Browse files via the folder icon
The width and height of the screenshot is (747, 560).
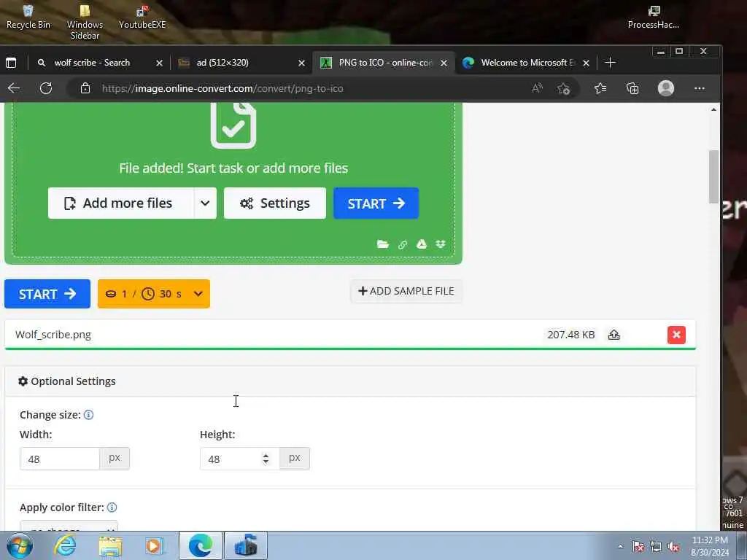(x=382, y=244)
